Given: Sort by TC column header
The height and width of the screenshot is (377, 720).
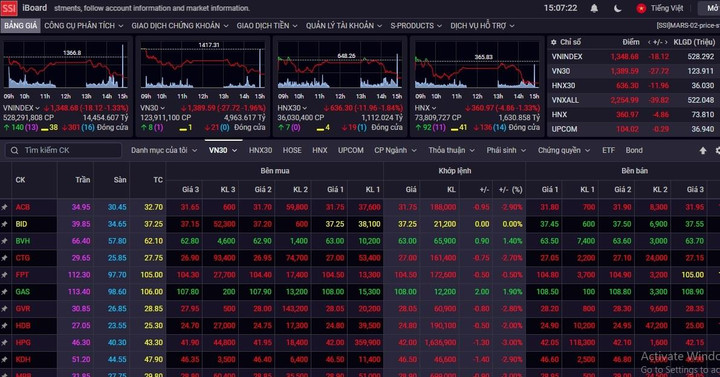Looking at the screenshot, I should click(158, 180).
